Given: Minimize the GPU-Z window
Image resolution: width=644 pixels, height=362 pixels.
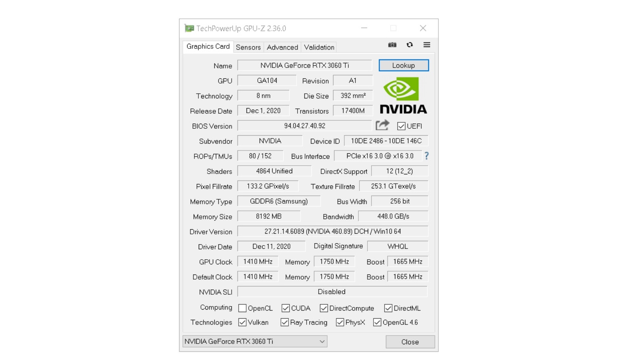Looking at the screenshot, I should coord(364,28).
